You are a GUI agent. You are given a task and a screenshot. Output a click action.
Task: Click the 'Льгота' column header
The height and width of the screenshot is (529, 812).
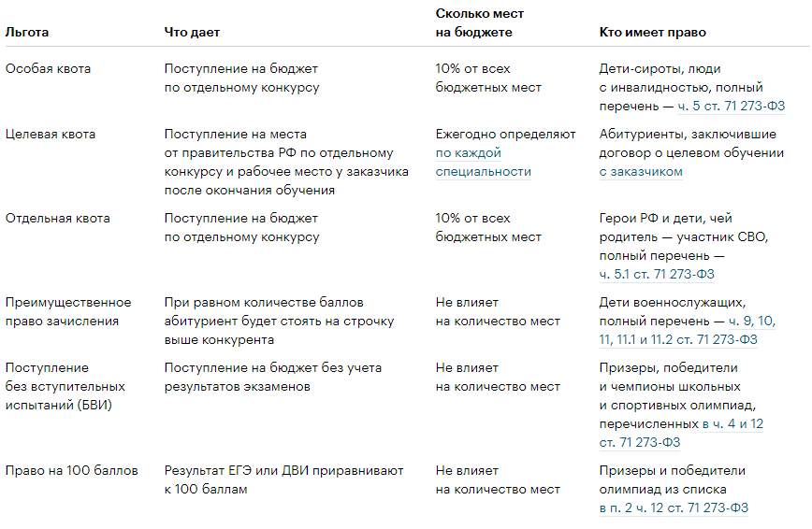pyautogui.click(x=27, y=32)
